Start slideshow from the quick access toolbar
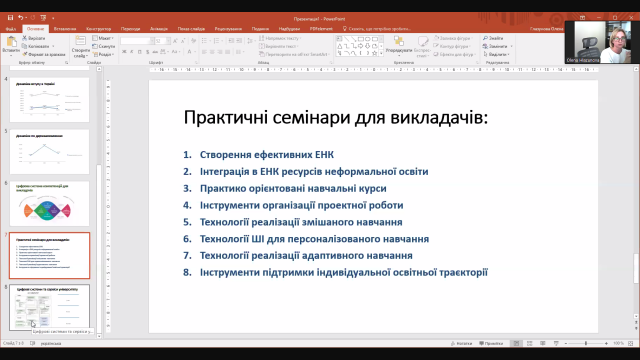Viewport: 640px width, 360px height. pos(43,18)
